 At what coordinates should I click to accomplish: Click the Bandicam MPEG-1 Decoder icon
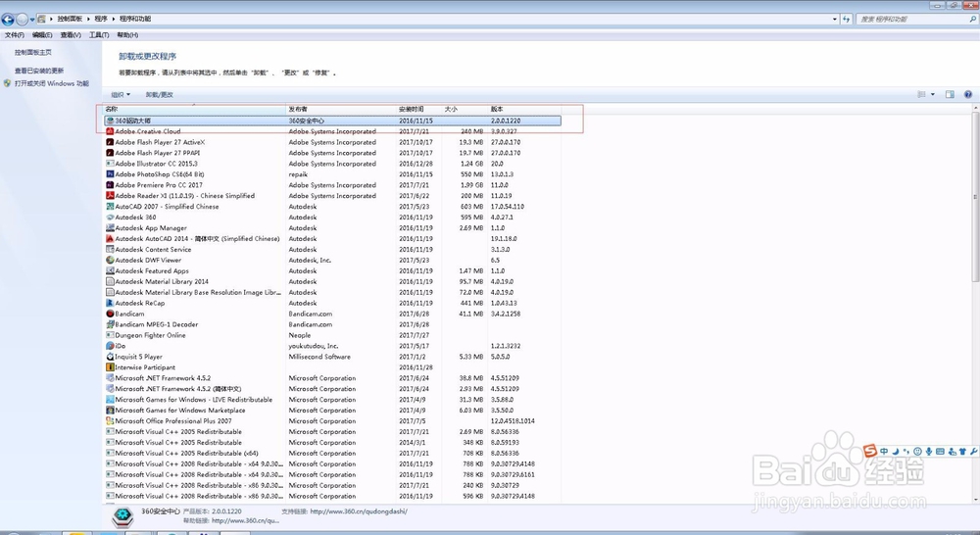110,324
